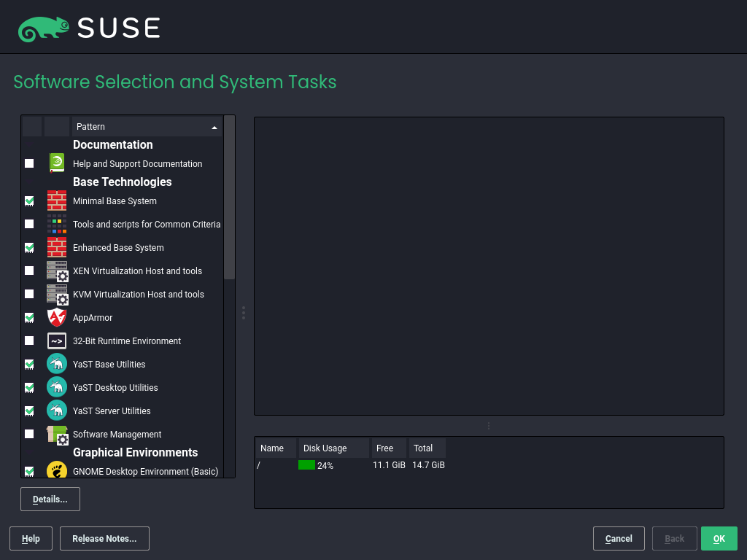Uncheck the Enhanced Base System checkbox
Image resolution: width=747 pixels, height=560 pixels.
pos(29,248)
